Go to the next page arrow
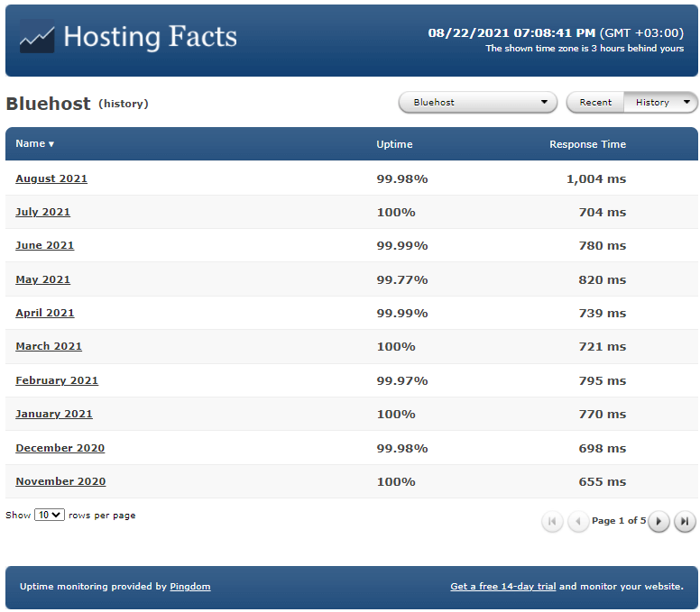 (659, 521)
